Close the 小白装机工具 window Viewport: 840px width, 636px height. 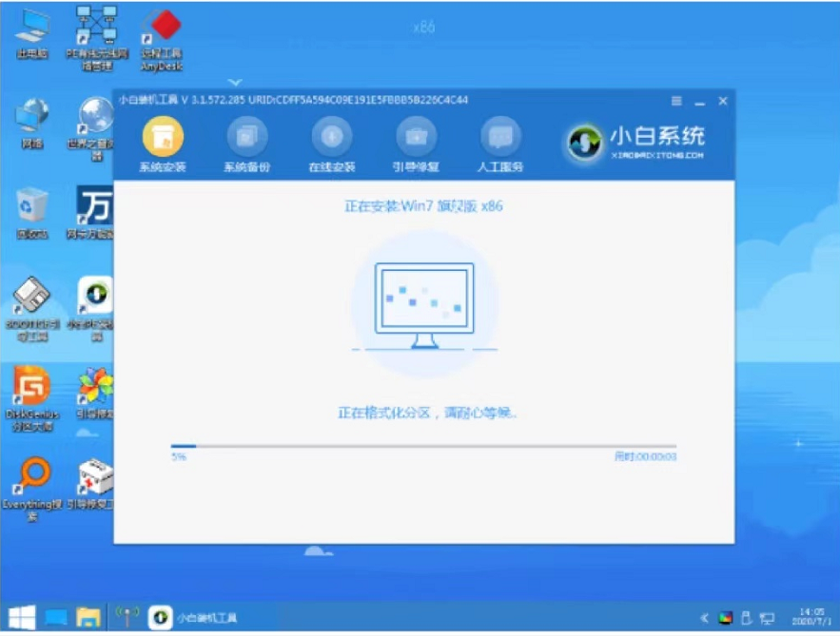723,101
